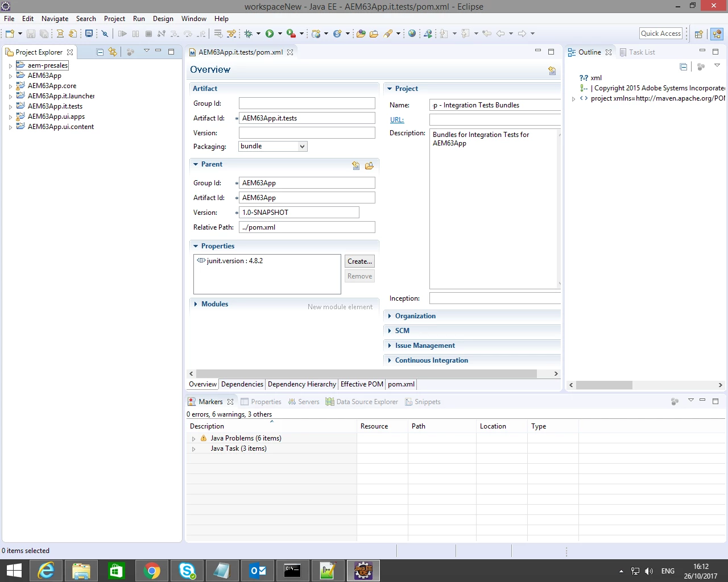Collapse All in the Outline view
The width and height of the screenshot is (728, 582).
(x=684, y=66)
